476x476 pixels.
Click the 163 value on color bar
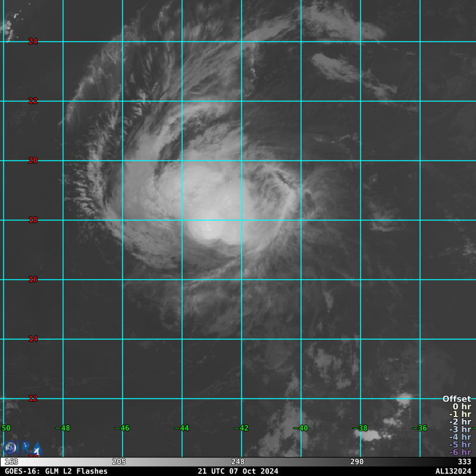11,462
